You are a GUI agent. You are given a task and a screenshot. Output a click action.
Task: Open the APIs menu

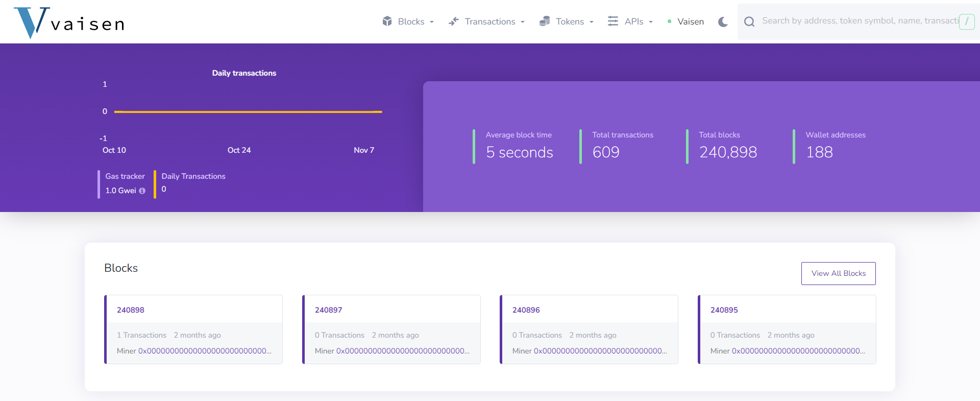[634, 21]
